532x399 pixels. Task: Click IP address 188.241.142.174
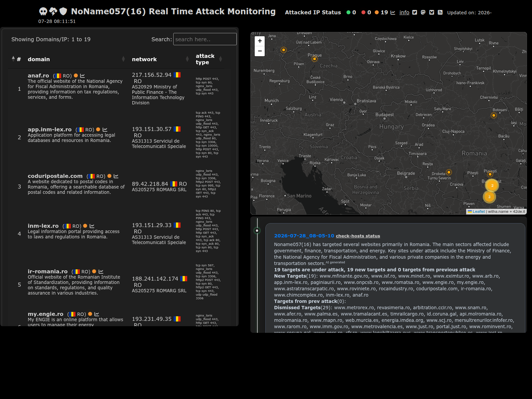coord(155,279)
